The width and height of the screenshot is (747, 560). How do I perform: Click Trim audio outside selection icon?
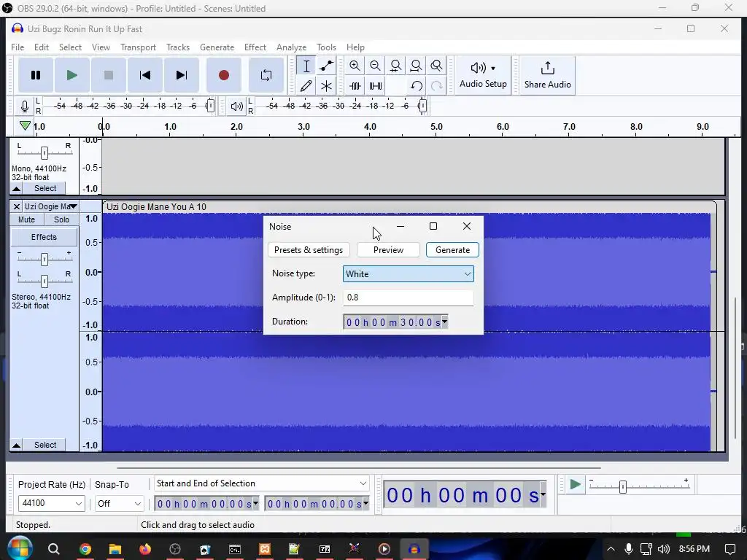coord(355,86)
